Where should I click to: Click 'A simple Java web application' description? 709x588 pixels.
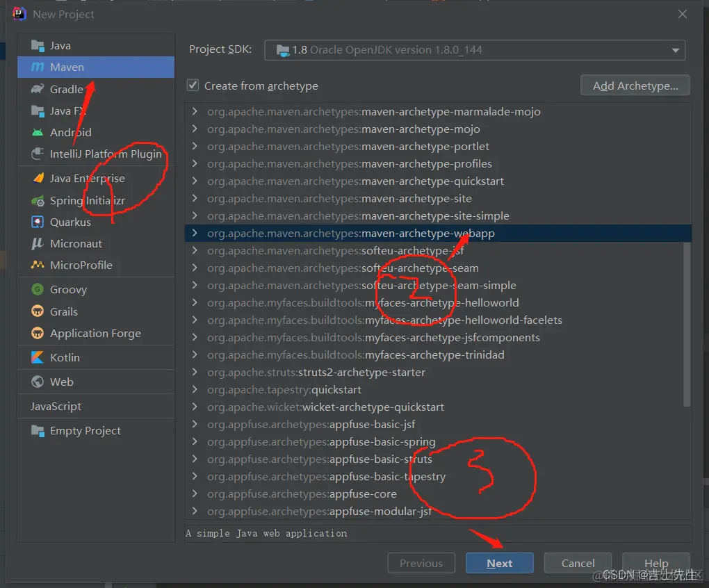coord(266,533)
